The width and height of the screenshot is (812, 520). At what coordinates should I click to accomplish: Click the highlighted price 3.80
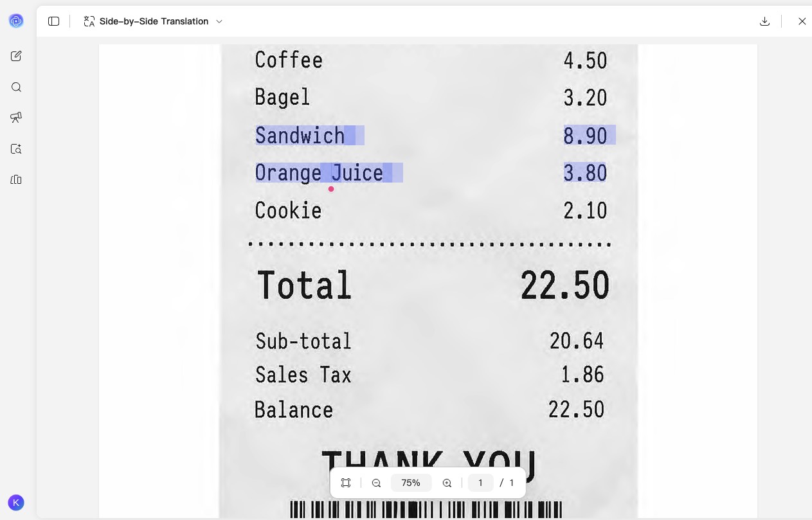point(586,173)
